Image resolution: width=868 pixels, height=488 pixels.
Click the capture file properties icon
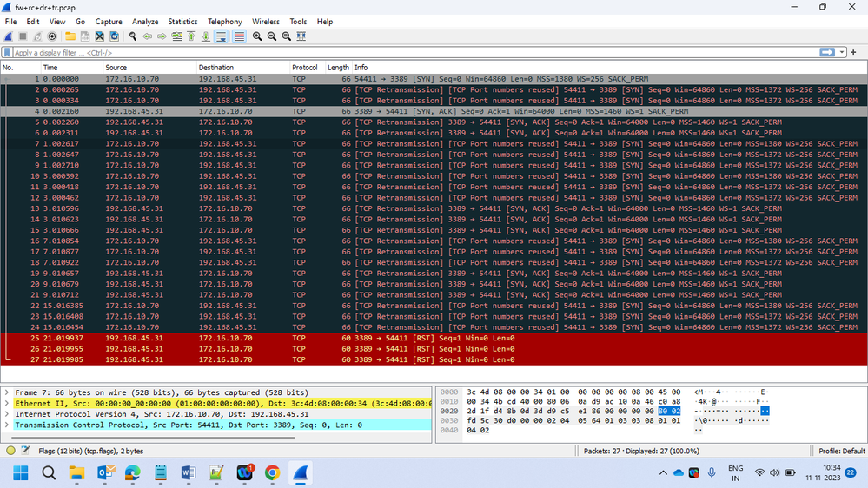point(25,451)
